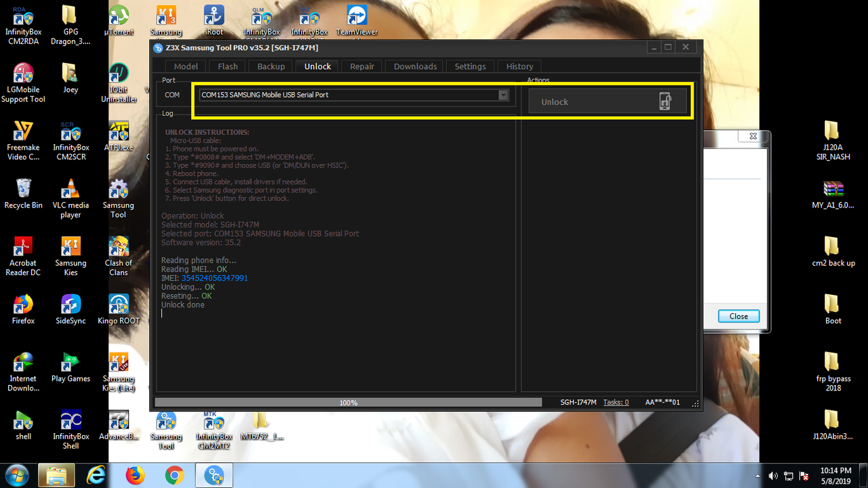
Task: Switch to the Model tab
Action: click(x=186, y=66)
